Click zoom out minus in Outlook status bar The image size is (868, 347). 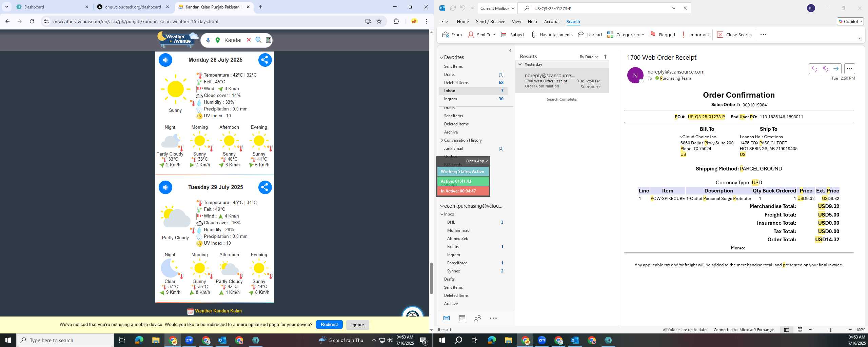pyautogui.click(x=810, y=330)
